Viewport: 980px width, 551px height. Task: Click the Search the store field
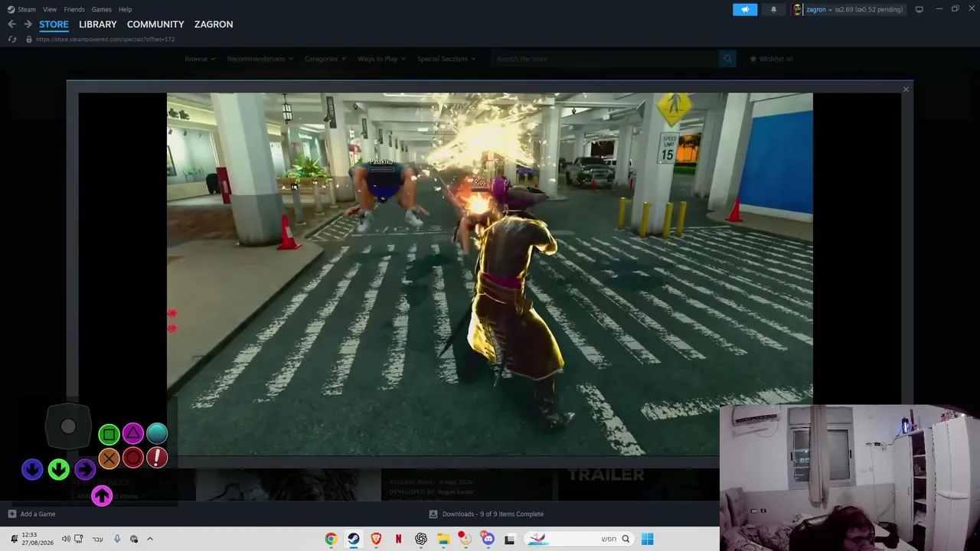point(605,59)
